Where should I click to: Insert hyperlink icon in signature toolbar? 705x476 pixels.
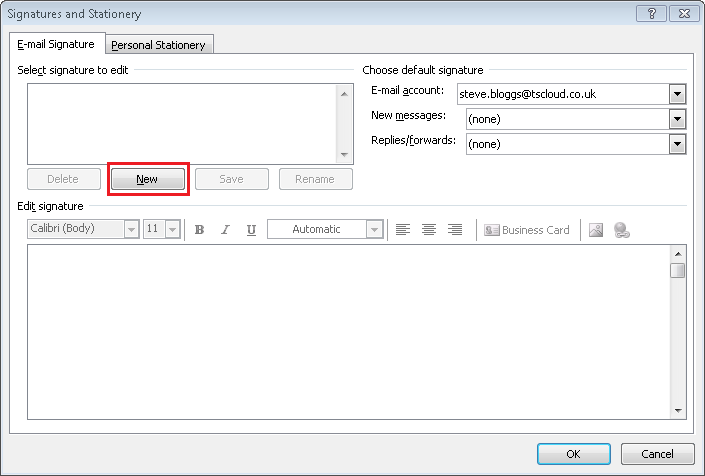(622, 230)
